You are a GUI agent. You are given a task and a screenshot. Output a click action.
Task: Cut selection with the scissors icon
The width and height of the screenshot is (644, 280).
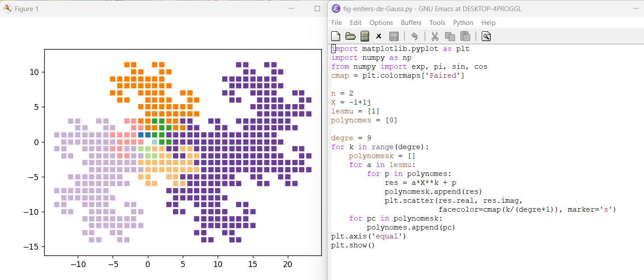[x=434, y=36]
